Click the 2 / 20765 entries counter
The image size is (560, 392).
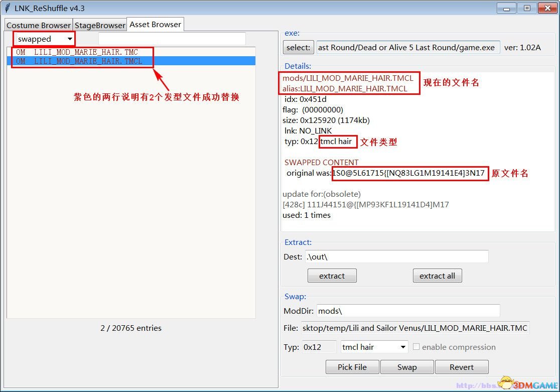click(130, 328)
